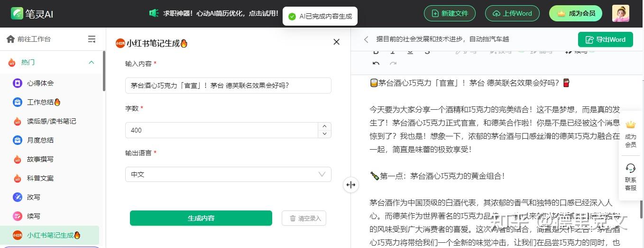Image resolution: width=644 pixels, height=248 pixels.
Task: Close the 小红书笔记生成 panel
Action: [x=337, y=42]
